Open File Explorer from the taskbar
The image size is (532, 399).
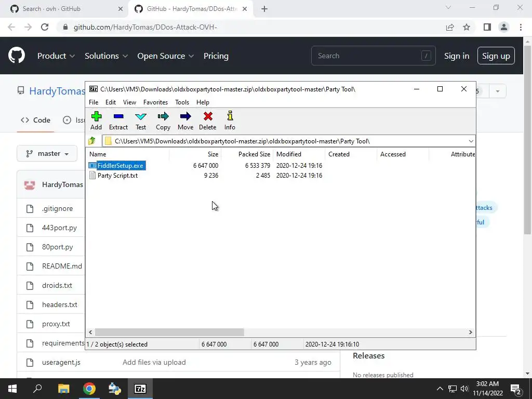(x=63, y=389)
